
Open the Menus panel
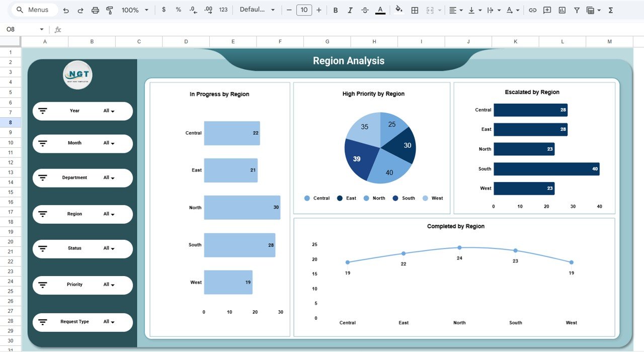[34, 9]
